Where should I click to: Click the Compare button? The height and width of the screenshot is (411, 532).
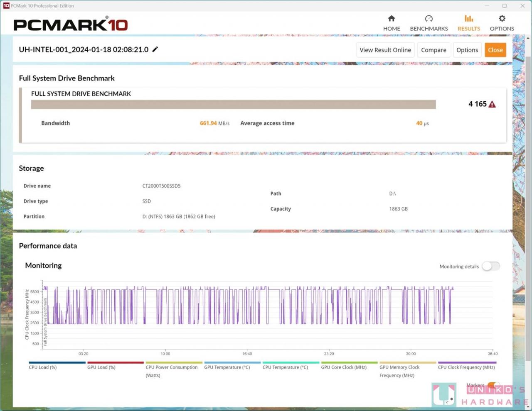click(433, 50)
